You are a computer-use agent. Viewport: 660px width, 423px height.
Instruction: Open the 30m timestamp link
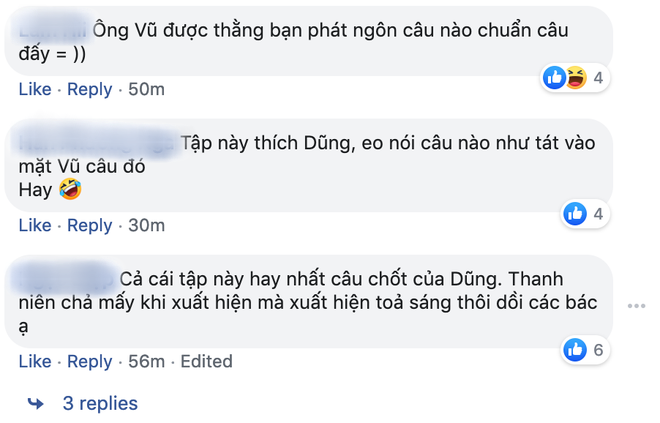(146, 226)
